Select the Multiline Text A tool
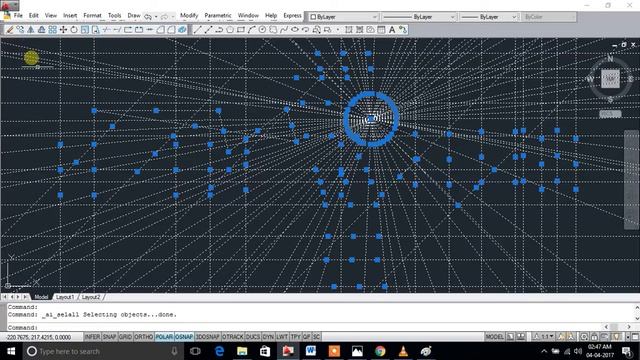This screenshot has width=640, height=360. tap(392, 30)
